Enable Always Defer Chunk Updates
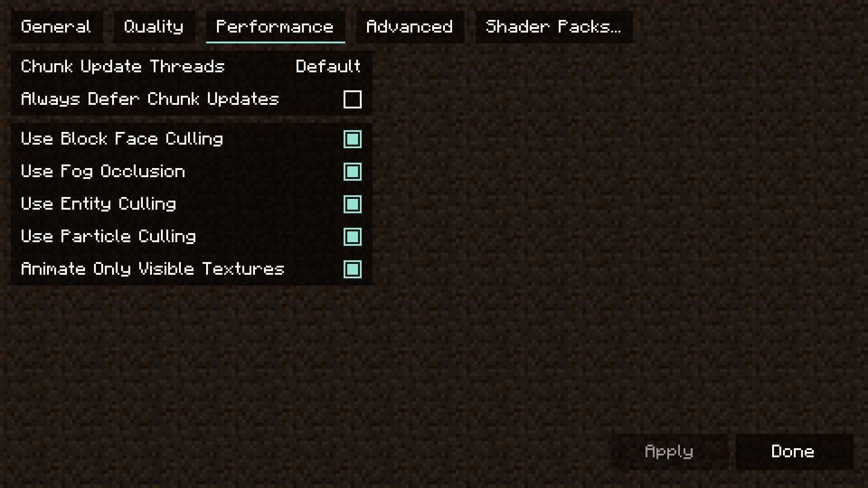This screenshot has width=868, height=488. click(352, 99)
